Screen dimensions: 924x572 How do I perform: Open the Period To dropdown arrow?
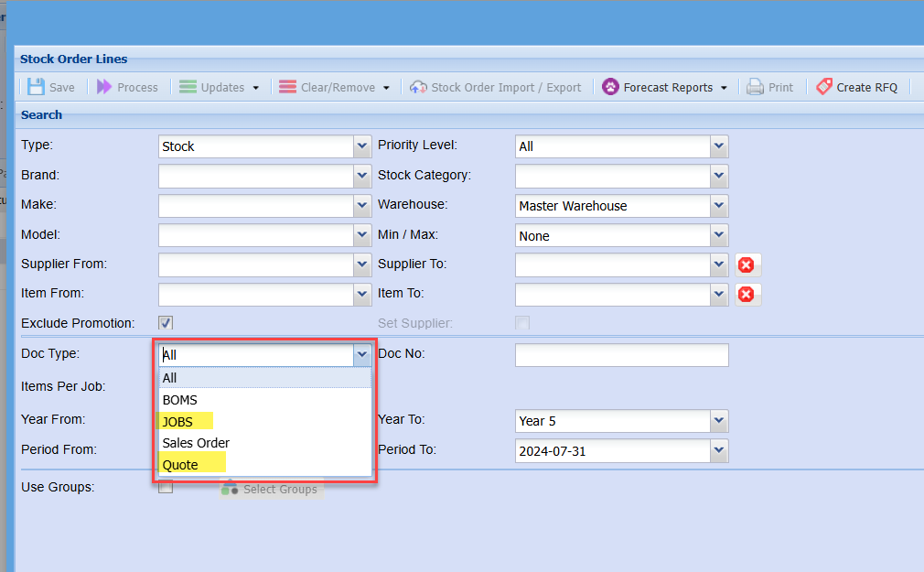(x=719, y=450)
